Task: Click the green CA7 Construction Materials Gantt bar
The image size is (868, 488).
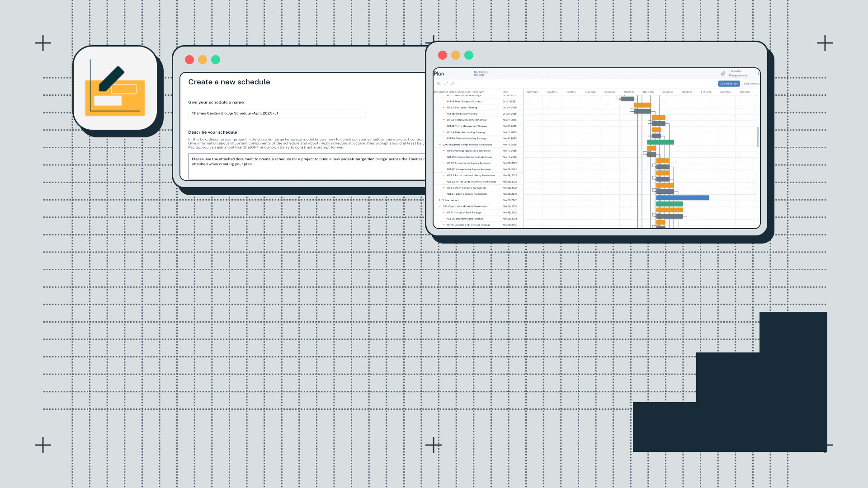Action: [x=670, y=204]
